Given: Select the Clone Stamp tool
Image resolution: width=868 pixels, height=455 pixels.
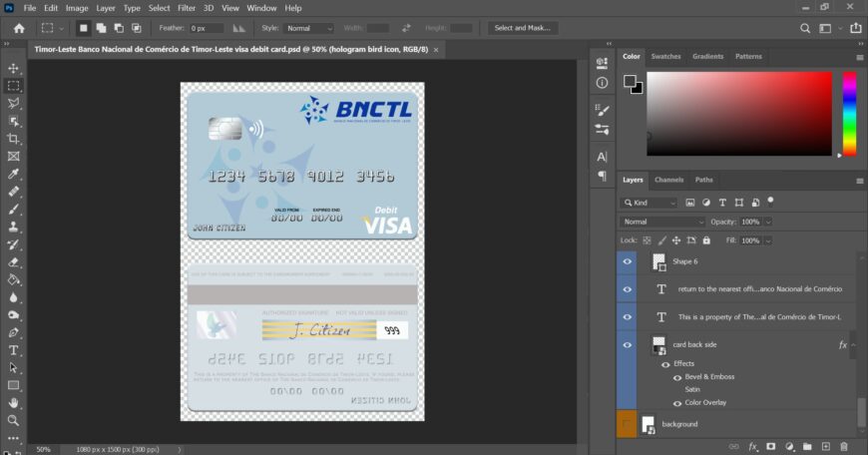Looking at the screenshot, I should (x=13, y=227).
